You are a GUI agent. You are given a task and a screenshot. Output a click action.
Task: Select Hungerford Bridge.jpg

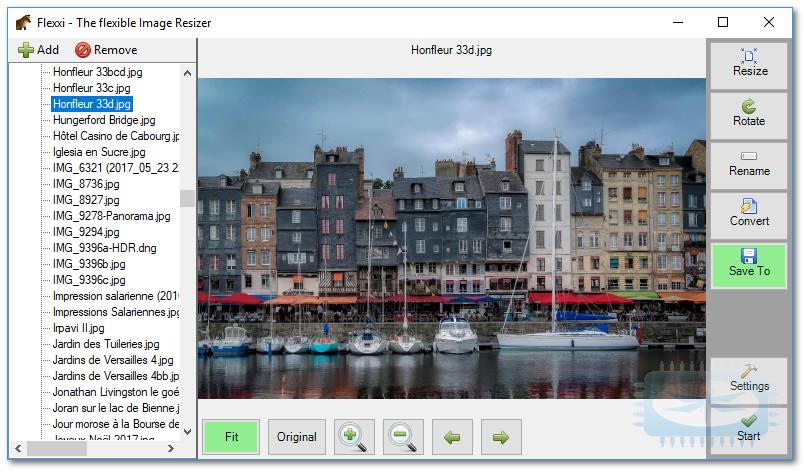pyautogui.click(x=104, y=120)
